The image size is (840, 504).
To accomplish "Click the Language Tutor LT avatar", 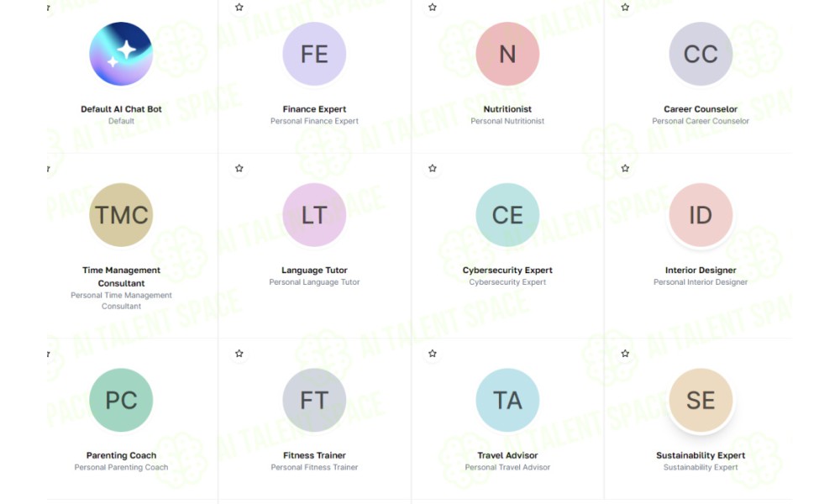I will pyautogui.click(x=314, y=215).
